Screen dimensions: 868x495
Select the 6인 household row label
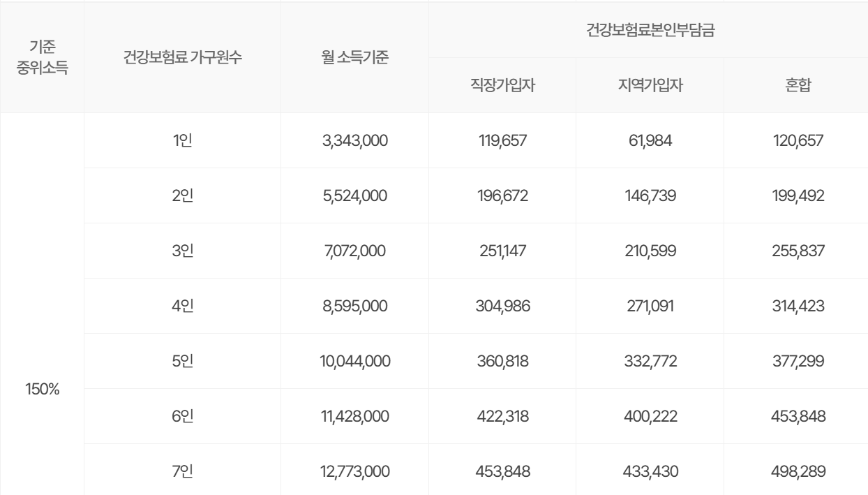point(183,417)
